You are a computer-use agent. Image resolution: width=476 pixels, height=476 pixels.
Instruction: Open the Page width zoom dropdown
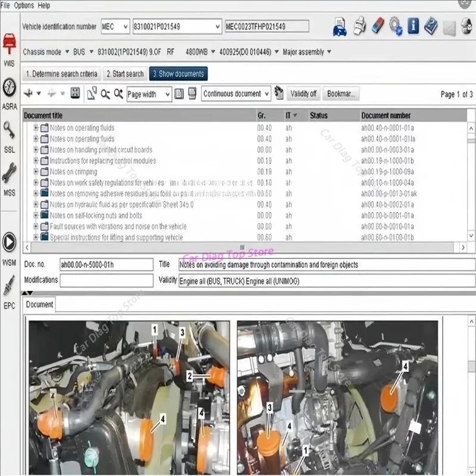pyautogui.click(x=149, y=94)
